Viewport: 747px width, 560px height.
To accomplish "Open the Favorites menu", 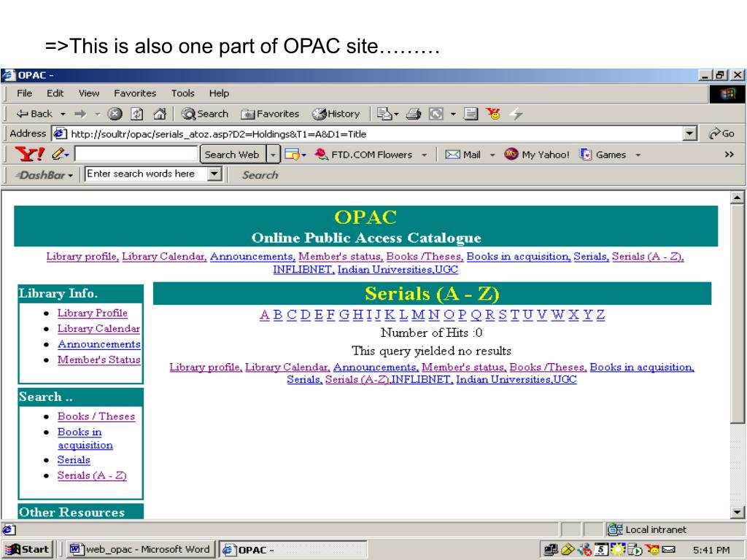I will pos(135,93).
